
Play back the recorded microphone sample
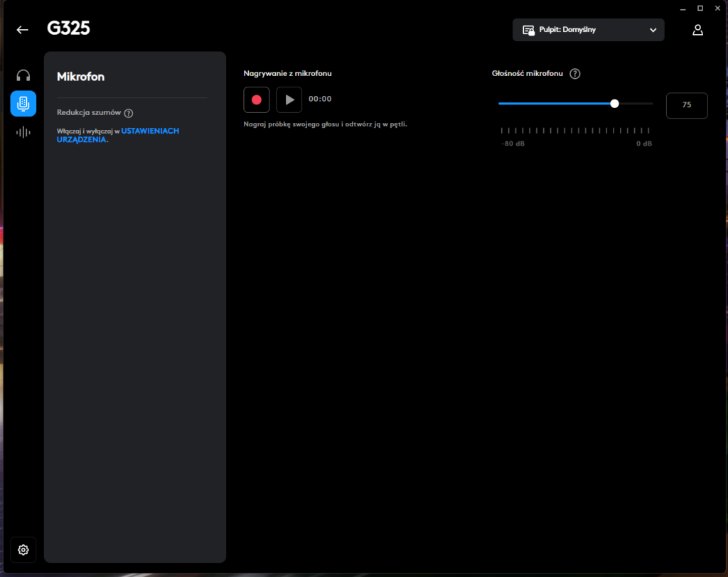pyautogui.click(x=289, y=99)
